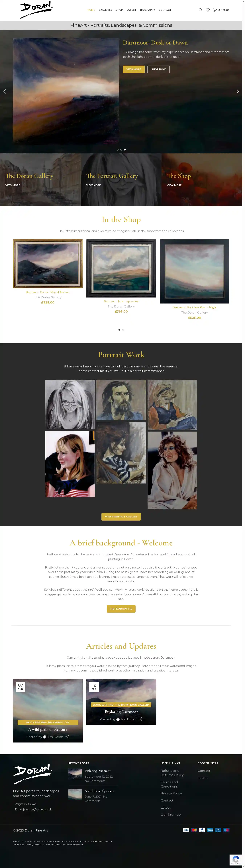Open the search magnifier icon in header
The width and height of the screenshot is (245, 868).
(x=200, y=10)
